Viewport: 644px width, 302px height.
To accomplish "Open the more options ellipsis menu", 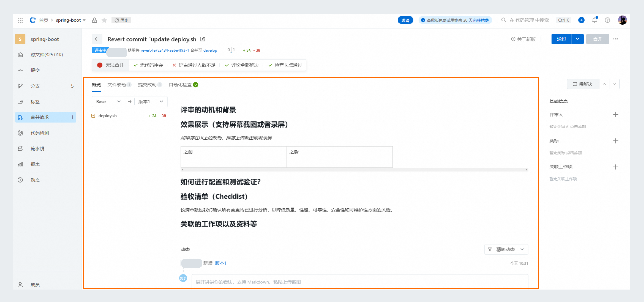I will tap(616, 39).
